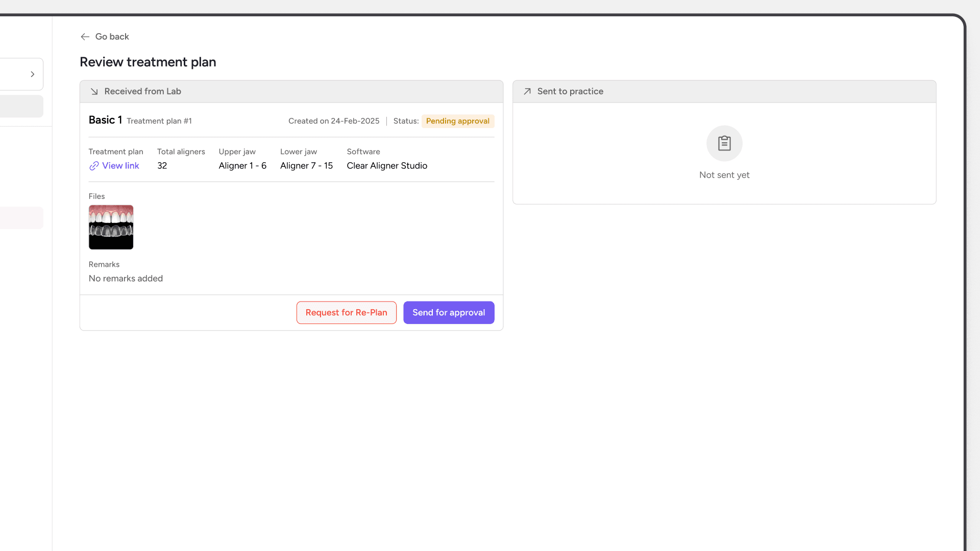The height and width of the screenshot is (551, 980).
Task: Click the No remarks added text
Action: [x=126, y=279]
